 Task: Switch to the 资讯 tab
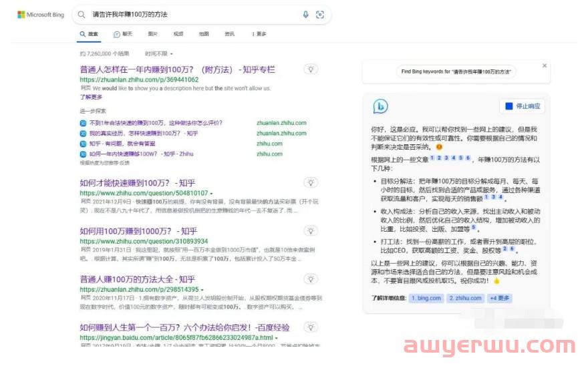(x=229, y=34)
